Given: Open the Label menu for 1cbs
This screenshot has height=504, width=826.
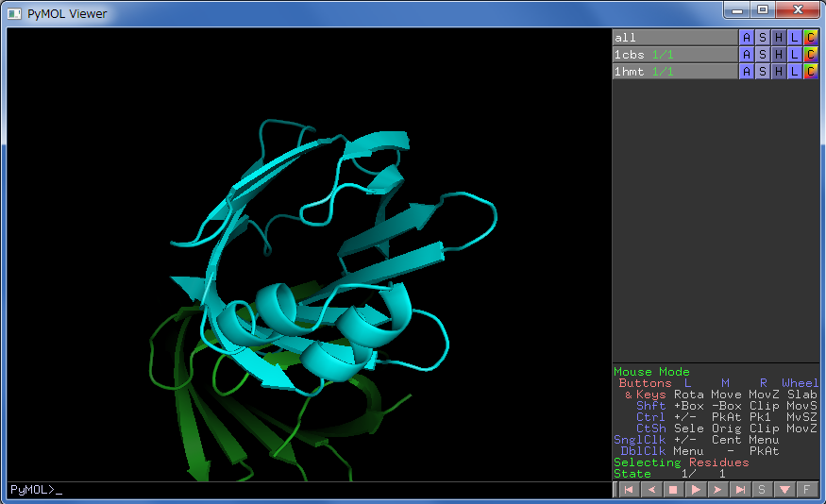Looking at the screenshot, I should 794,55.
